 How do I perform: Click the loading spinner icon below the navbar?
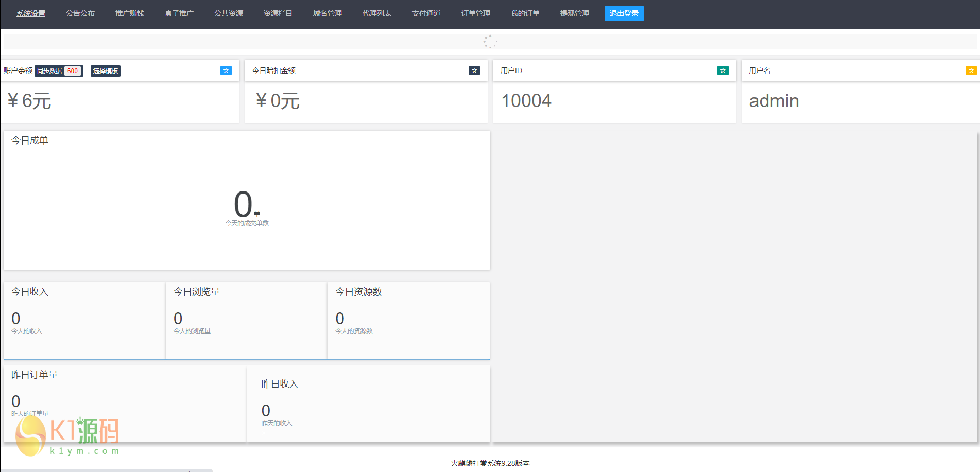pyautogui.click(x=490, y=42)
